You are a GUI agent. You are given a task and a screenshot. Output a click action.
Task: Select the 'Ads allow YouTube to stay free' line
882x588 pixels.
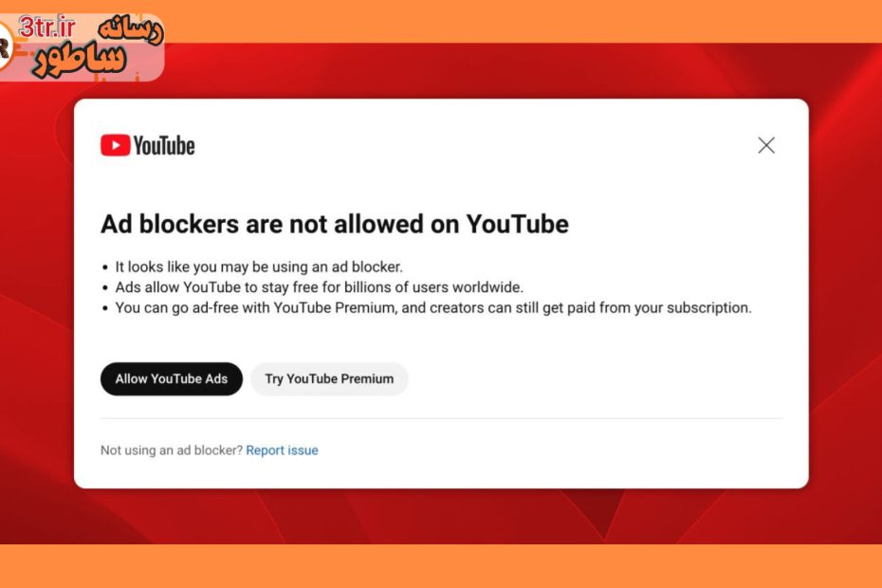(319, 287)
